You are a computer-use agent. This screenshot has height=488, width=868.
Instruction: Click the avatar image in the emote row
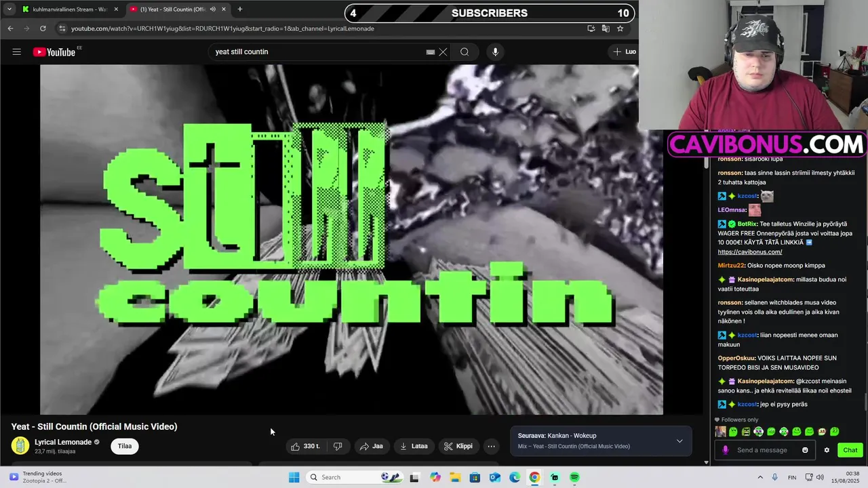(720, 432)
